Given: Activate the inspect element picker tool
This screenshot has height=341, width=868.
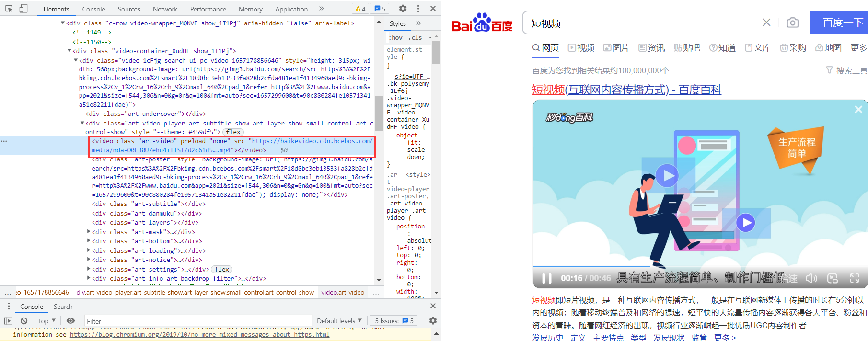Looking at the screenshot, I should pos(9,9).
